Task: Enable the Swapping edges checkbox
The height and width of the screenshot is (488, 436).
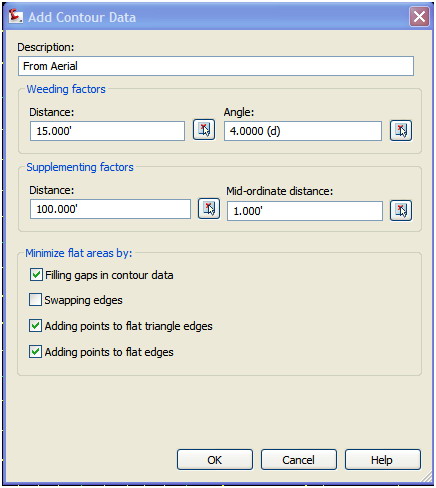Action: (x=35, y=300)
